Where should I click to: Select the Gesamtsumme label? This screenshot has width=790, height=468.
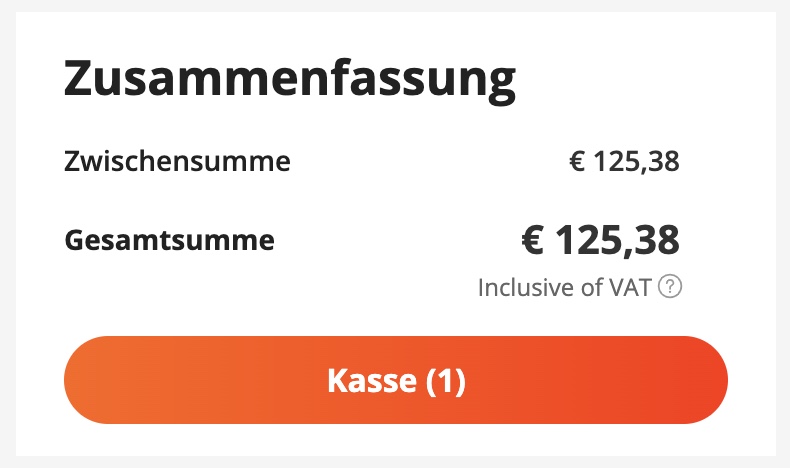click(x=169, y=240)
